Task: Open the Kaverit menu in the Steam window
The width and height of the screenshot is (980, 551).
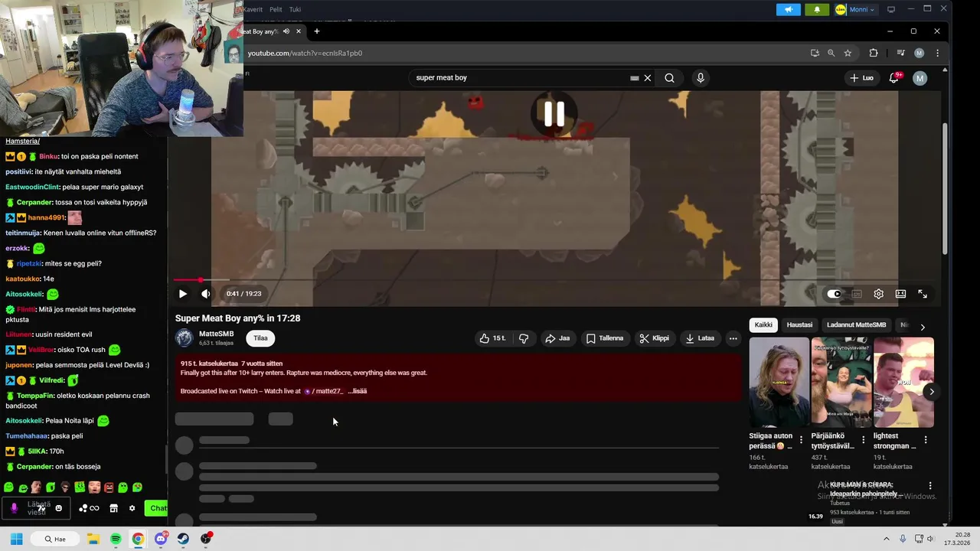Action: pyautogui.click(x=253, y=10)
